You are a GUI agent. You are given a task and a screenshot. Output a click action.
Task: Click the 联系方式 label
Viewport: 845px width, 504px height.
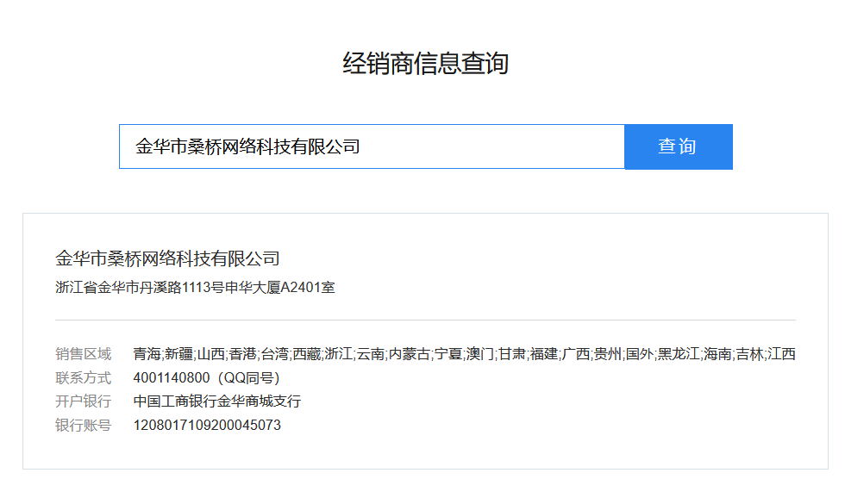pyautogui.click(x=83, y=378)
